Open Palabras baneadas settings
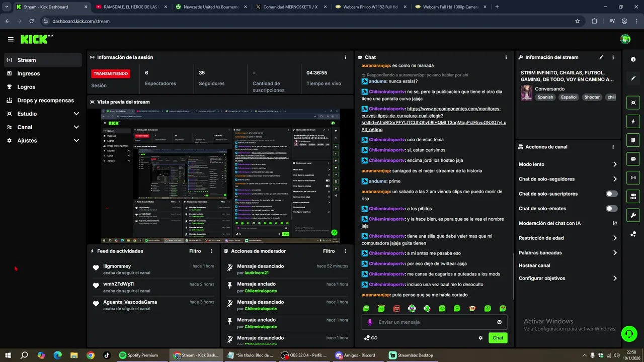 tap(568, 253)
